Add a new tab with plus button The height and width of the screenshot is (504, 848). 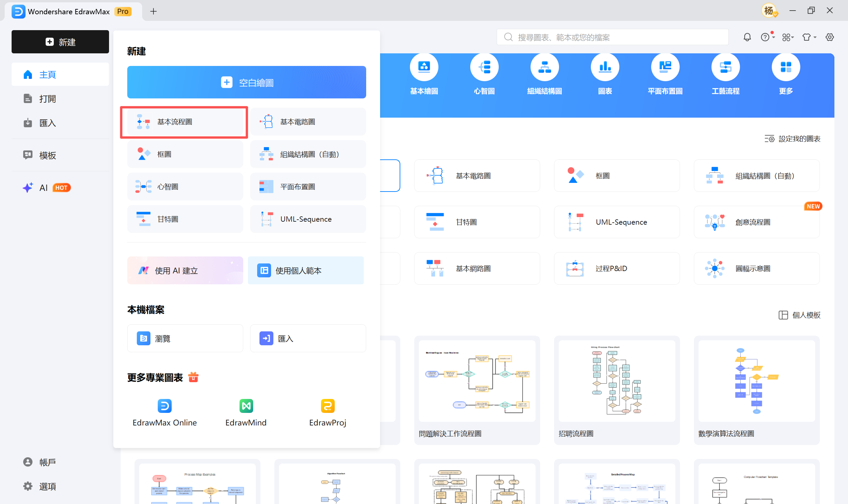point(153,11)
